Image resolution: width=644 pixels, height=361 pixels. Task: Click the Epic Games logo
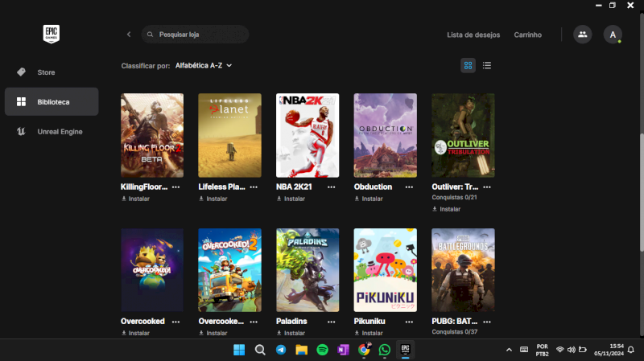coord(52,34)
